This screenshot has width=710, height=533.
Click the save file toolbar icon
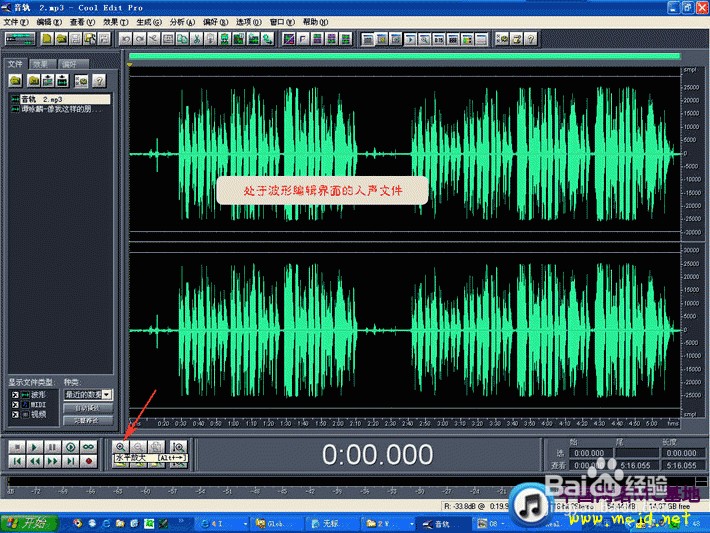(76, 39)
